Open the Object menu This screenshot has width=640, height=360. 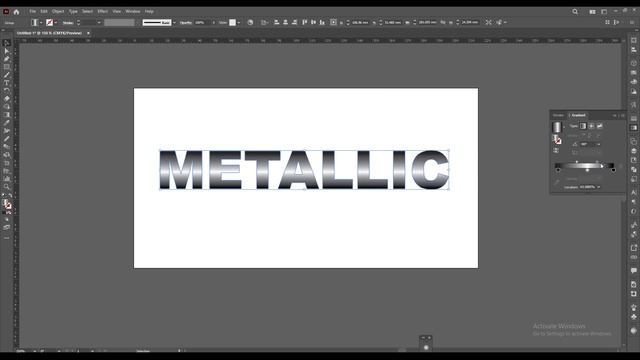tap(58, 11)
